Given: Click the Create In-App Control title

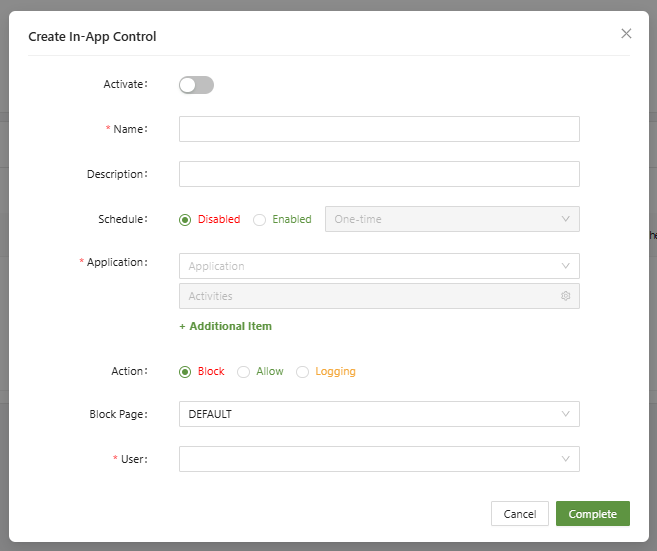Looking at the screenshot, I should (x=92, y=37).
